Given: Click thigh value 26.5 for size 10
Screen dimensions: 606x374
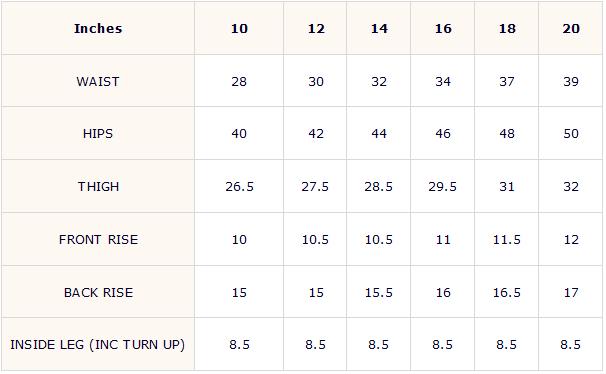Looking at the screenshot, I should pos(240,187).
